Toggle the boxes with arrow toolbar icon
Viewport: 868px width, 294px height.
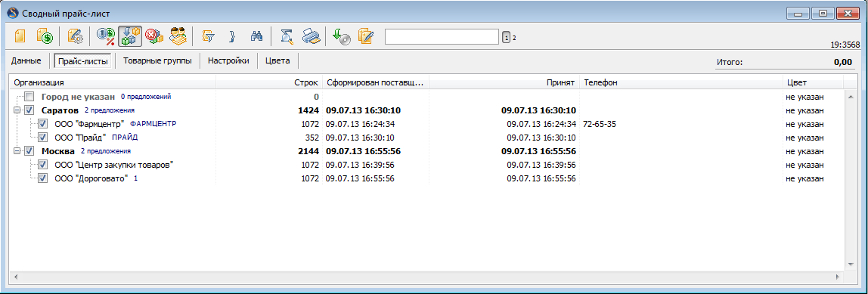[130, 36]
